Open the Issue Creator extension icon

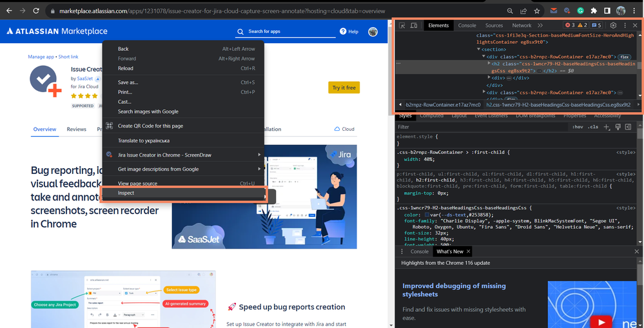click(x=567, y=11)
